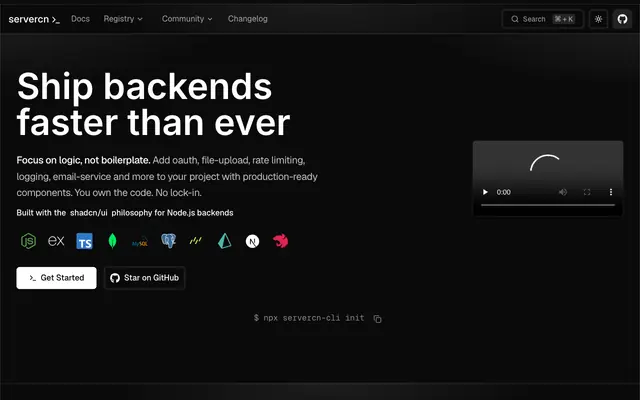This screenshot has height=400, width=640.
Task: Mute the video volume icon
Action: click(x=563, y=192)
